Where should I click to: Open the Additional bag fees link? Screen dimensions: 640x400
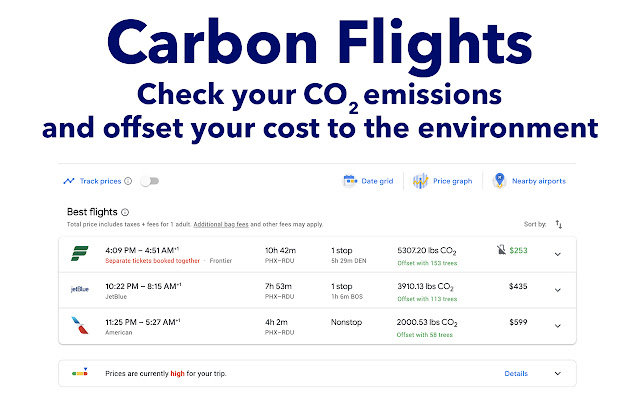click(220, 225)
